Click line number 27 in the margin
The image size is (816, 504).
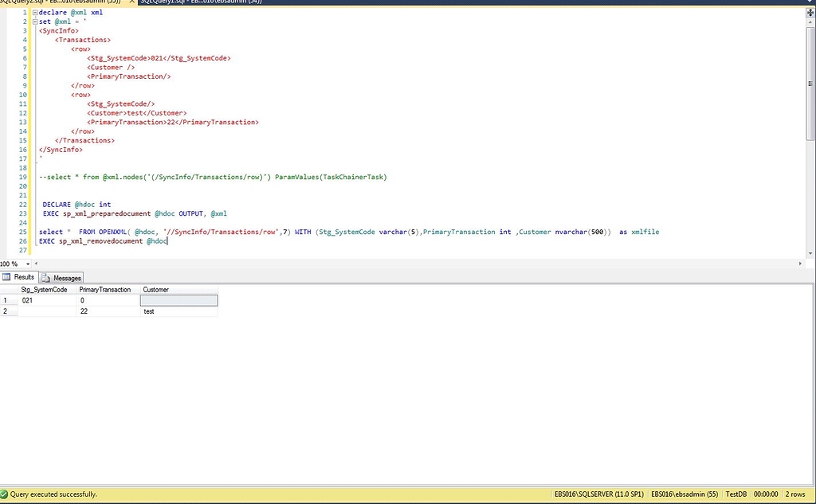tap(23, 250)
